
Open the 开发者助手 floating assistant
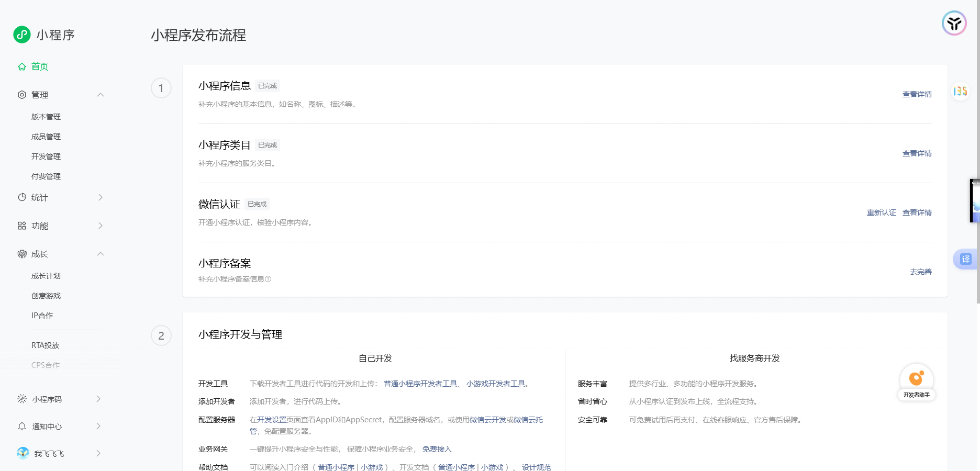917,382
